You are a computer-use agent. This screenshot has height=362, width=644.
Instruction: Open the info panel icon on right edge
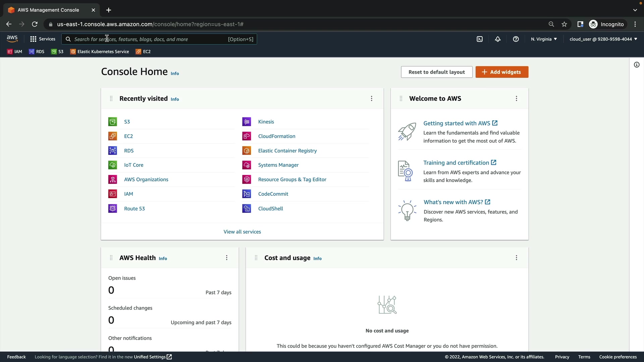pos(637,65)
